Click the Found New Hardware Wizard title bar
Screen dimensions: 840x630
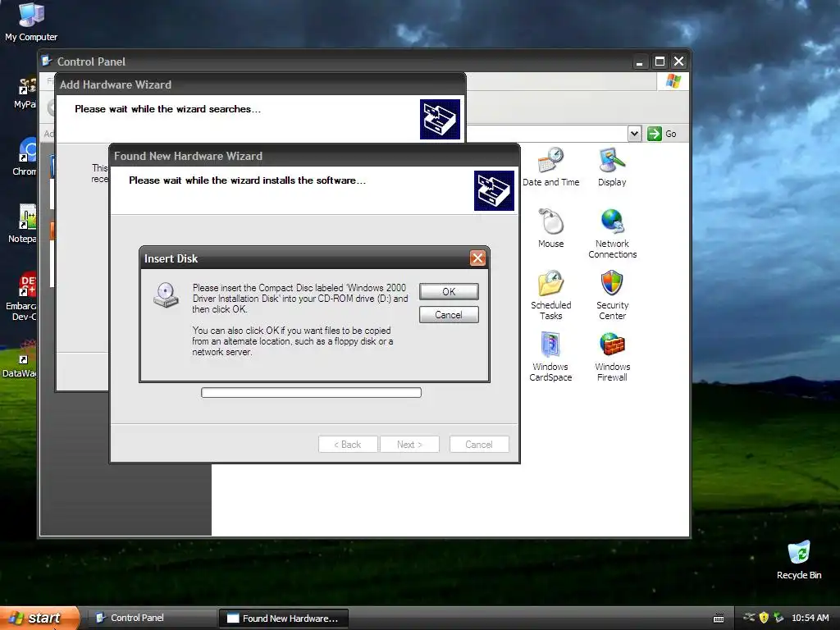point(314,156)
